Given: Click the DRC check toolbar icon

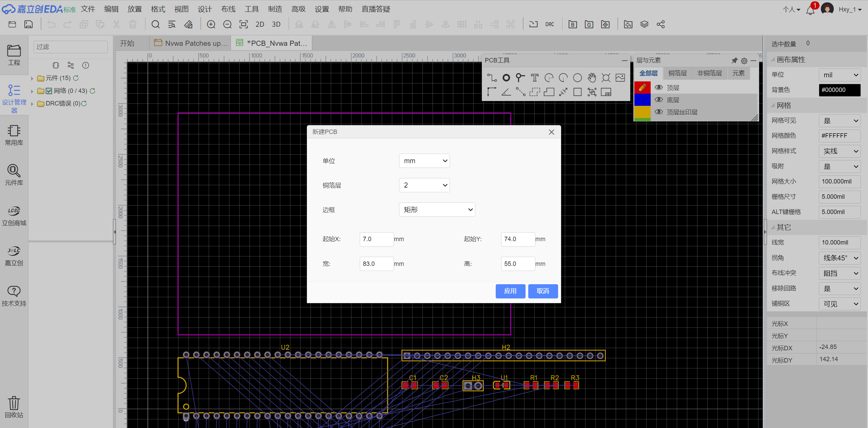Looking at the screenshot, I should pyautogui.click(x=550, y=24).
